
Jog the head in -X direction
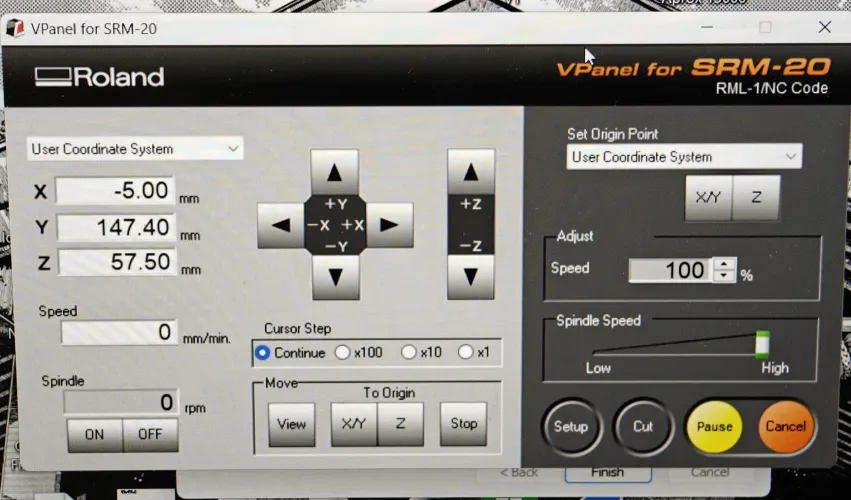281,225
